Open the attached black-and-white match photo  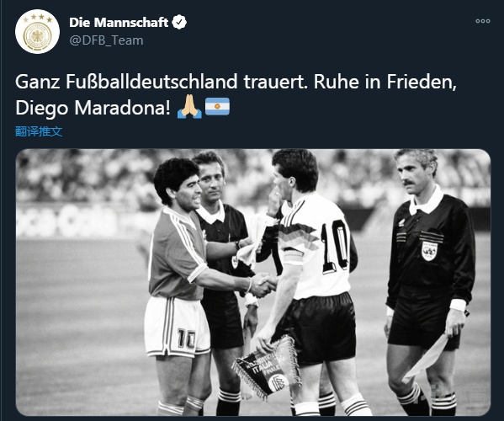(253, 282)
